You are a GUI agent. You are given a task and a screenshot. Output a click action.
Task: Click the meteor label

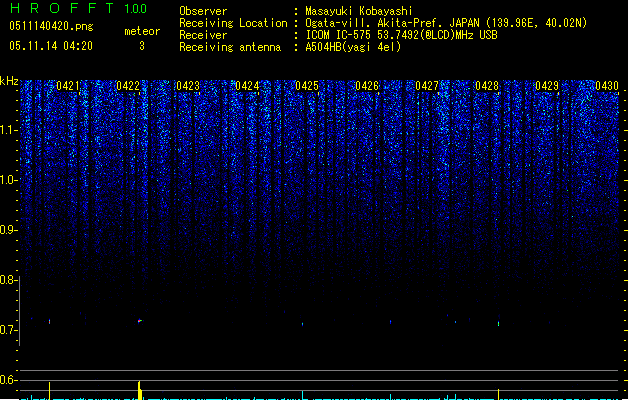pyautogui.click(x=142, y=31)
